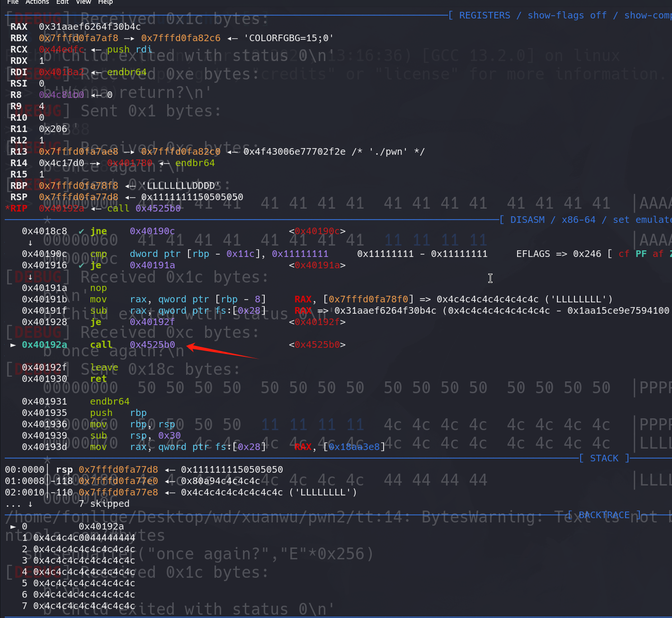Screen dimensions: 672x618
Task: Click the 'COLORFGBG=15;0' string
Action: pos(289,38)
